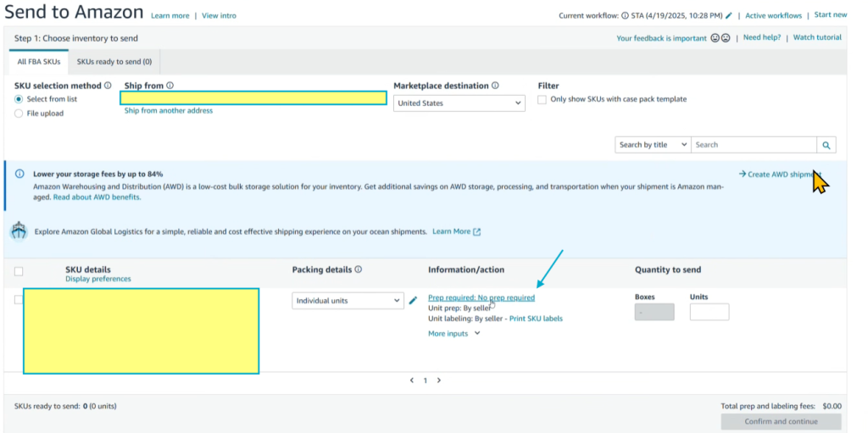The width and height of the screenshot is (868, 433).
Task: Click pencil icon to edit workflow name
Action: coord(729,15)
